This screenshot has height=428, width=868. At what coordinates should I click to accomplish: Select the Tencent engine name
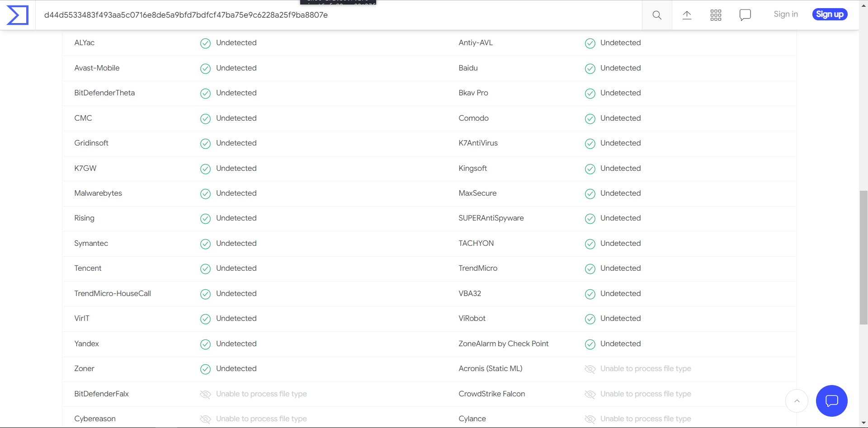(88, 268)
